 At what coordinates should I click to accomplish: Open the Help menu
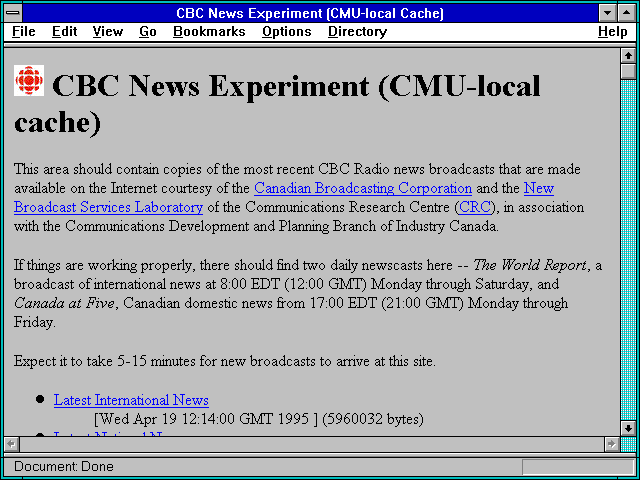(x=613, y=32)
